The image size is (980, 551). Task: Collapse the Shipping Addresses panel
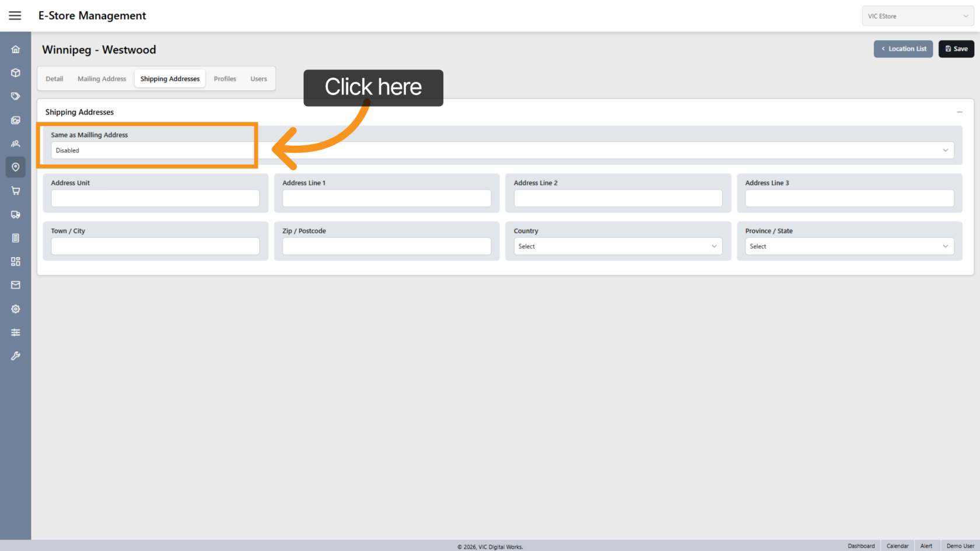click(960, 112)
